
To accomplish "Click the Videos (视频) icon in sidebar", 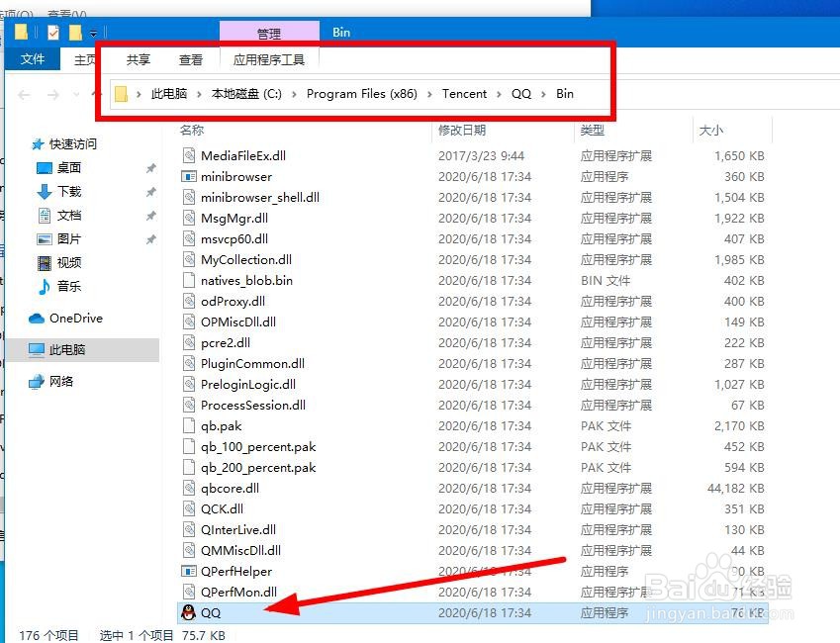I will click(44, 262).
